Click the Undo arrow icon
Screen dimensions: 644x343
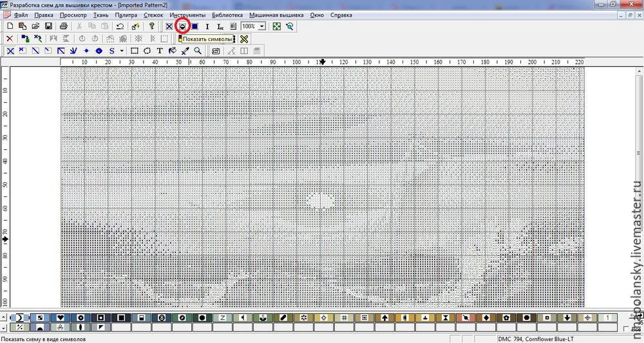point(120,26)
